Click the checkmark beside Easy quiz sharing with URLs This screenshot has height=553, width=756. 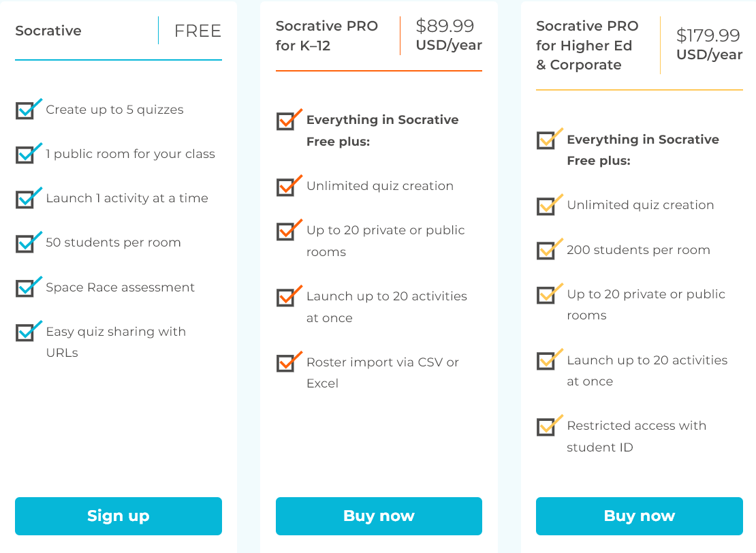pyautogui.click(x=29, y=331)
